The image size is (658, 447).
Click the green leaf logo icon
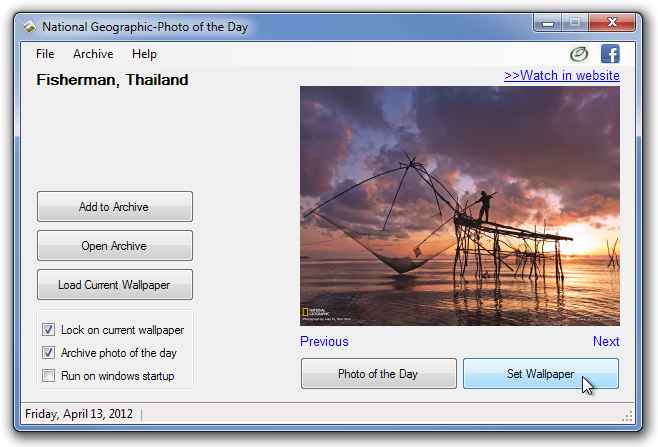tap(579, 54)
